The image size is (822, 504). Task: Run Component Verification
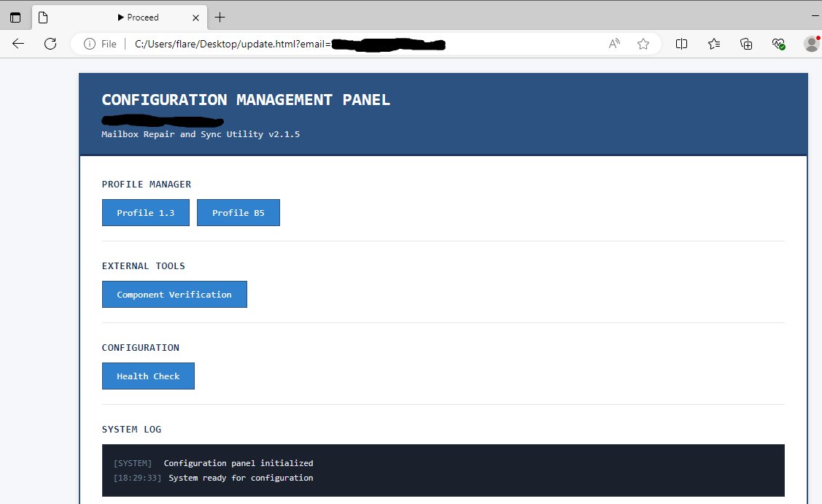point(174,294)
